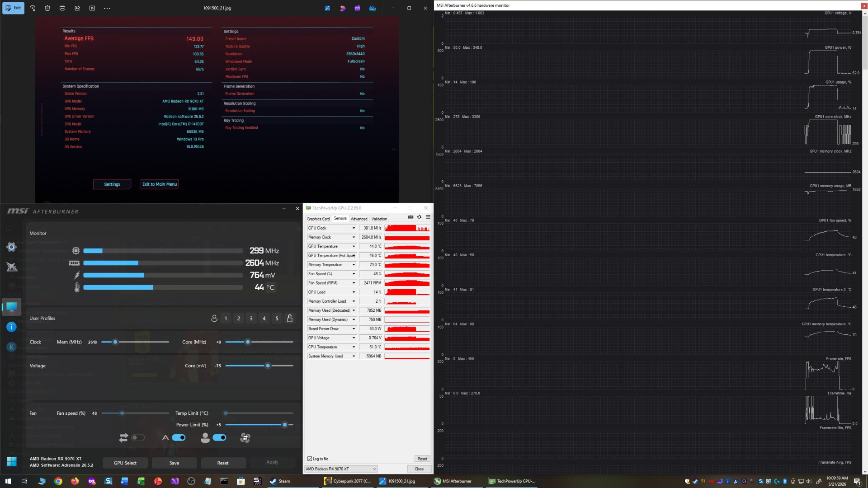The height and width of the screenshot is (488, 868).
Task: Switch to GPU-Z Advanced tab
Action: [x=359, y=219]
